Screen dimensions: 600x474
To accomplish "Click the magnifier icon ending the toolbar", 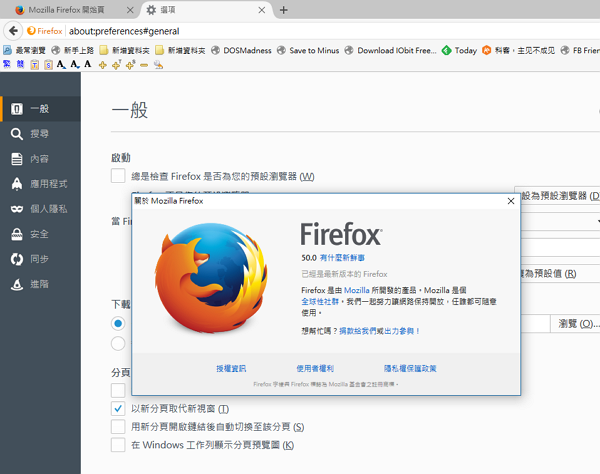I will (x=158, y=65).
